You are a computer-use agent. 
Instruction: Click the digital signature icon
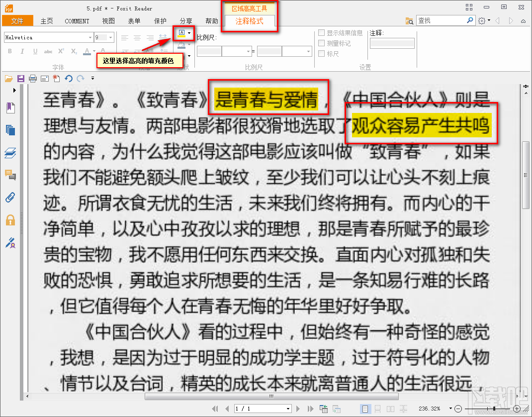10,243
